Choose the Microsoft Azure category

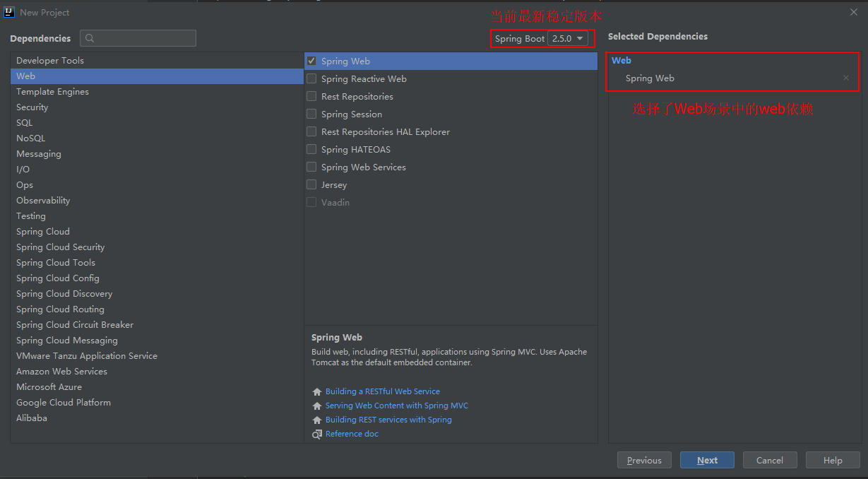(x=157, y=387)
